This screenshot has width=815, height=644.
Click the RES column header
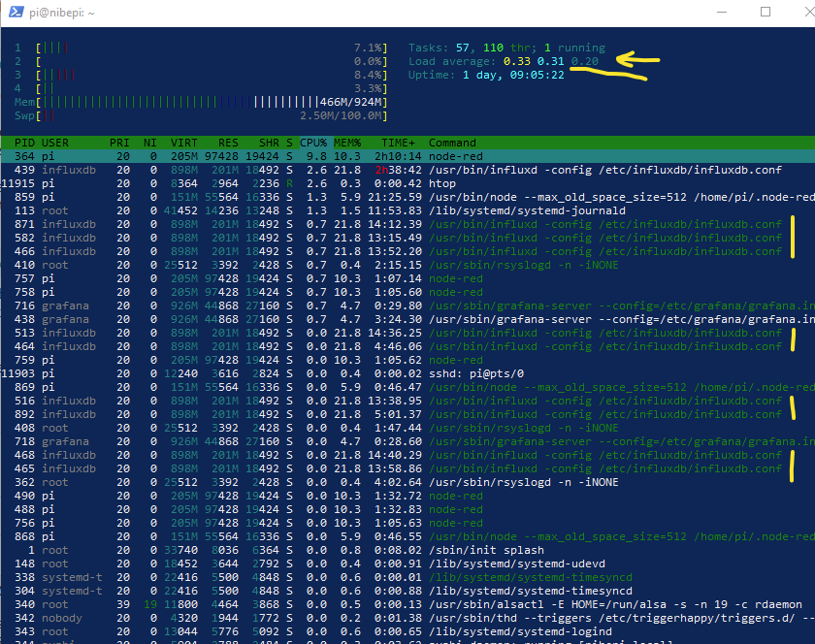pyautogui.click(x=228, y=143)
